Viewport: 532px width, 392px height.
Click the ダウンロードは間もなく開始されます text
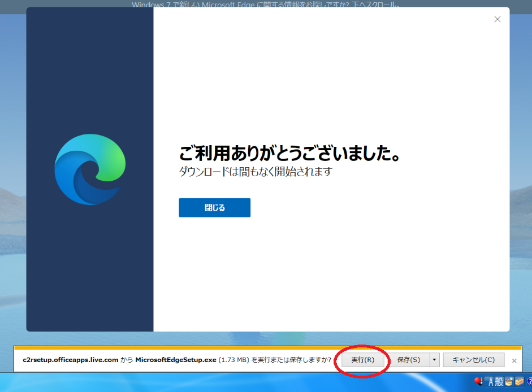[256, 172]
